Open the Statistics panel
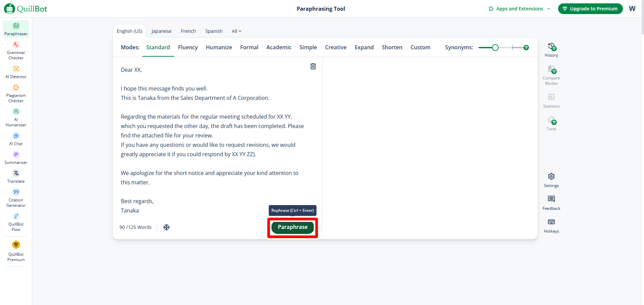Viewport: 644px width, 305px height. [551, 101]
